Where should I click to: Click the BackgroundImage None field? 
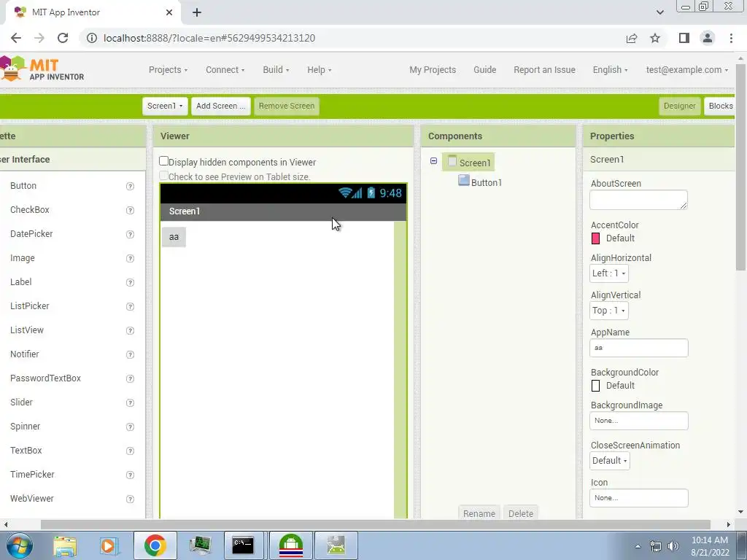tap(638, 421)
